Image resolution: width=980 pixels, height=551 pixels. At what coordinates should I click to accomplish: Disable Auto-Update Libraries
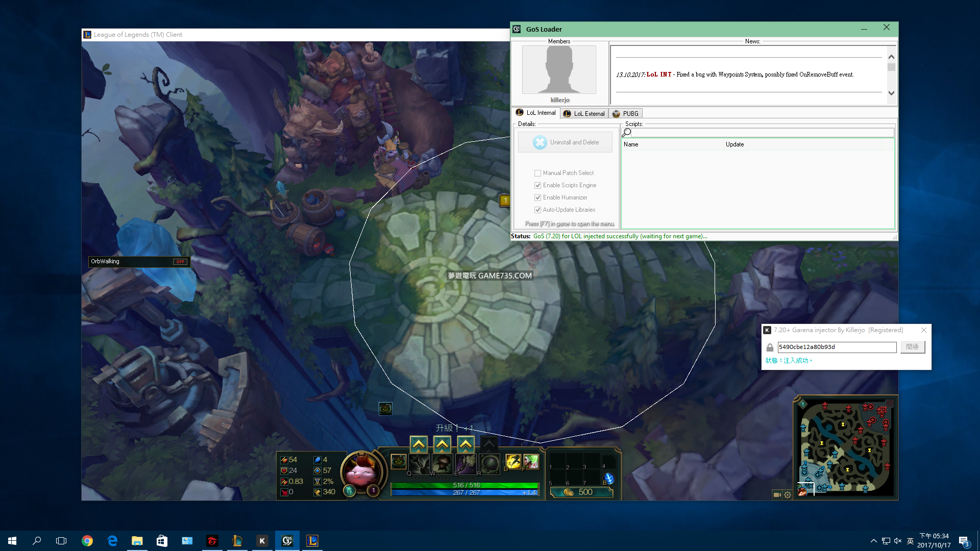(x=537, y=210)
